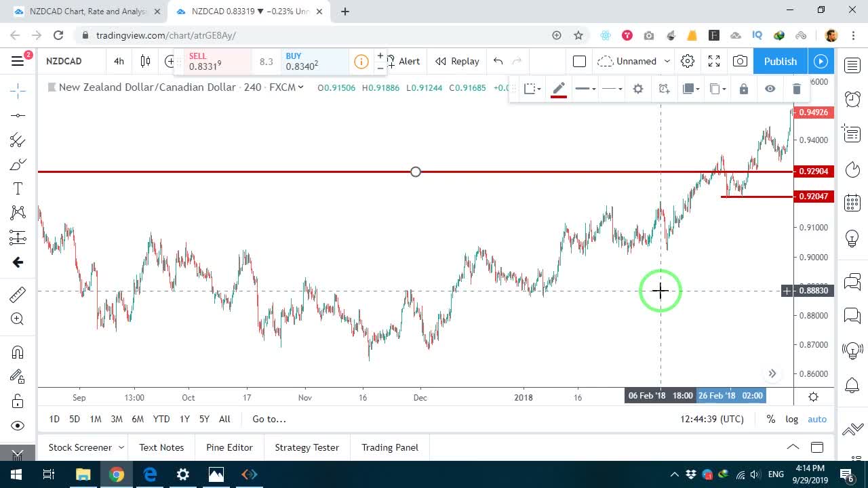
Task: Change the 4h timeframe interval
Action: coord(119,61)
